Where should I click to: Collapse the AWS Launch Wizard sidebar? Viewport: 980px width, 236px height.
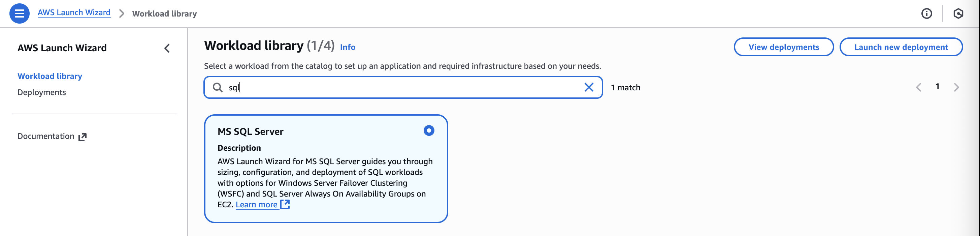tap(167, 48)
